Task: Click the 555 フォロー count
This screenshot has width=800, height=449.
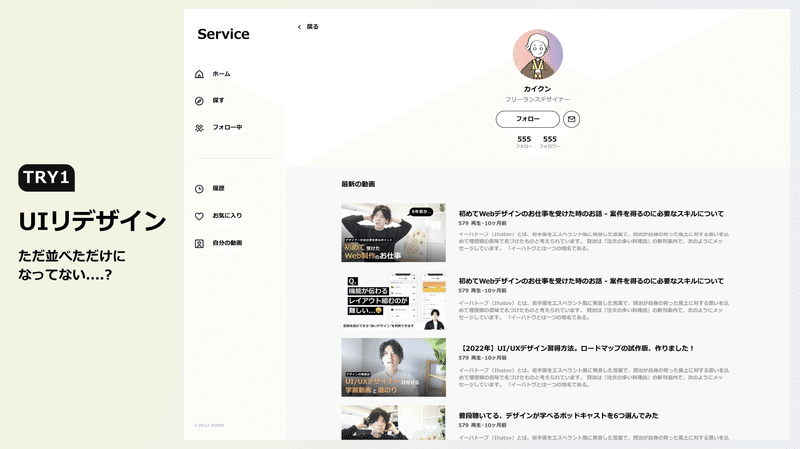Action: 524,142
